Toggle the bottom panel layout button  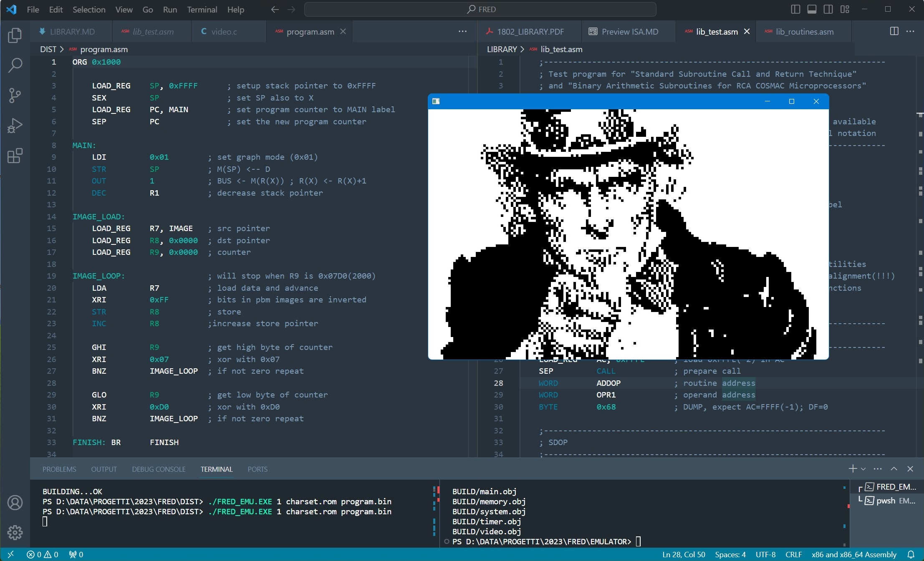coord(812,9)
